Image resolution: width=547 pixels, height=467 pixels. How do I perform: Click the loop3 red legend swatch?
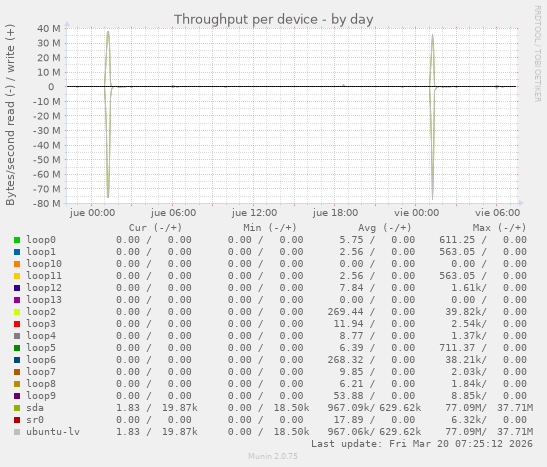pos(17,324)
